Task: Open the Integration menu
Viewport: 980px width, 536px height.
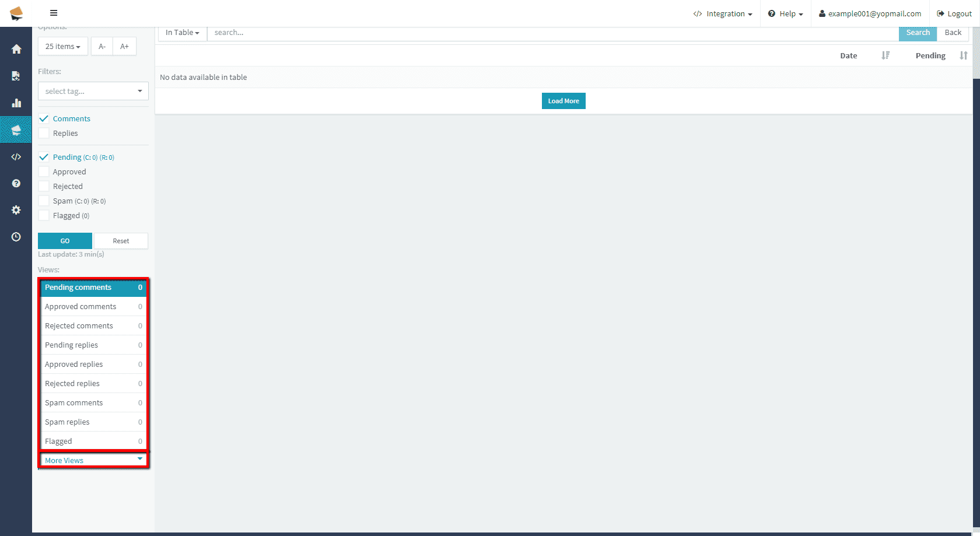Action: pos(723,13)
